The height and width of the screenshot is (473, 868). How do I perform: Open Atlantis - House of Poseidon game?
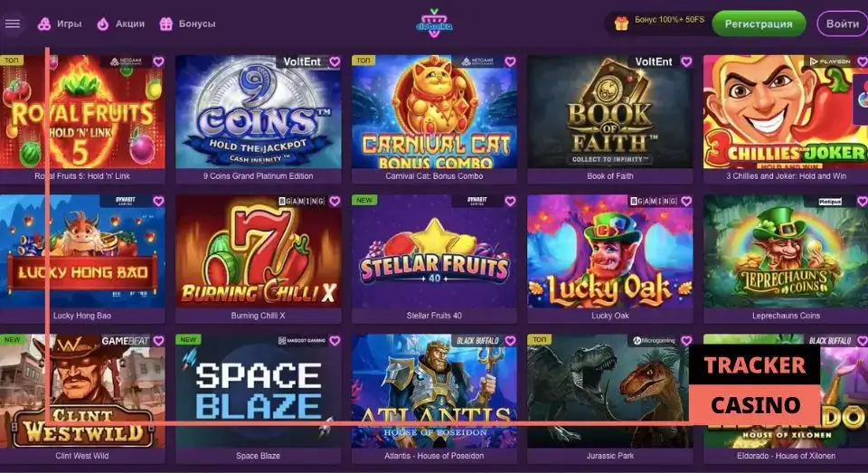pos(434,391)
